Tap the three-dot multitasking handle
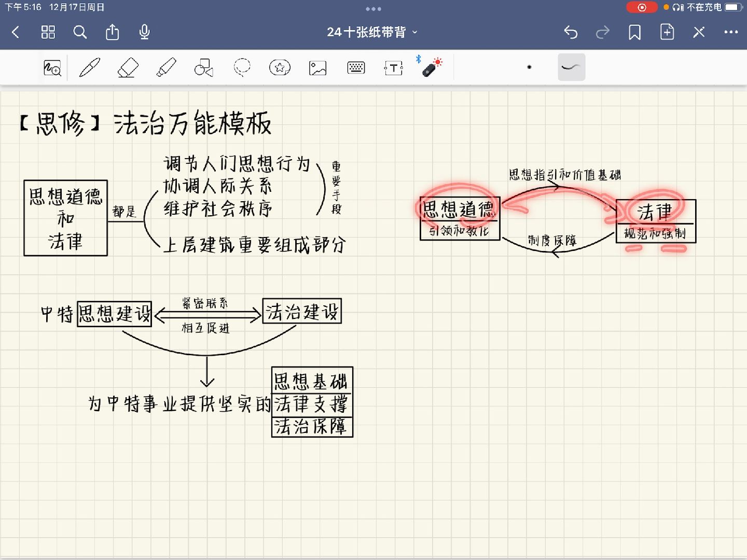This screenshot has width=747, height=560. click(x=374, y=9)
